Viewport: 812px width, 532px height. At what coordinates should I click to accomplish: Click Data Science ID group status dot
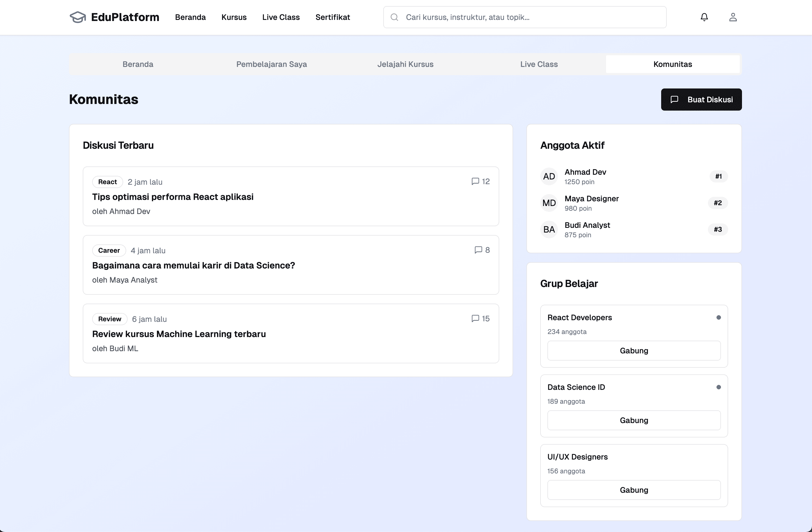(718, 387)
